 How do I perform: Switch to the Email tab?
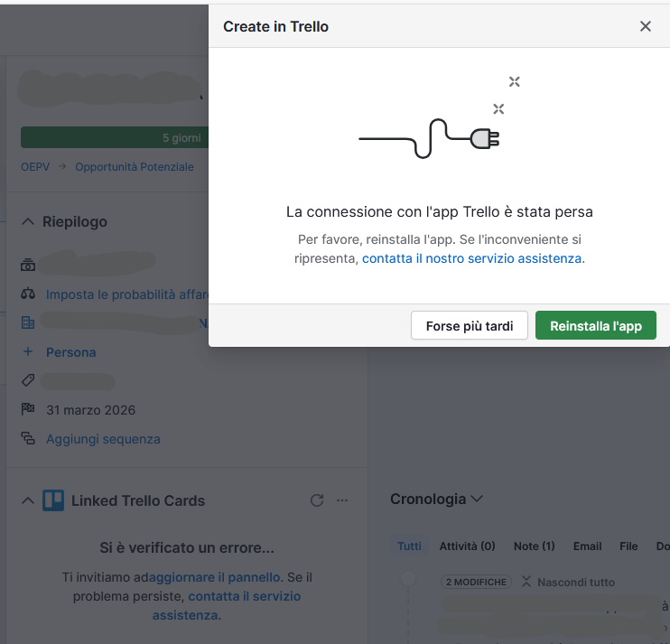587,546
